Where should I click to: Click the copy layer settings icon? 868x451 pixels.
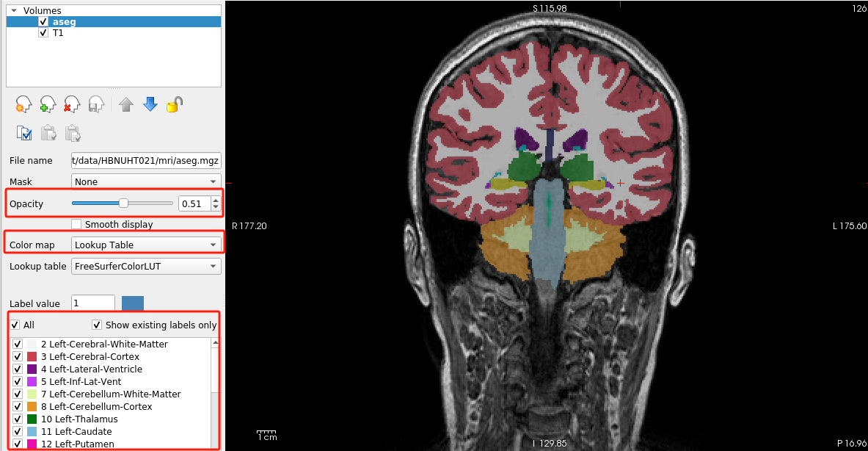[x=23, y=133]
